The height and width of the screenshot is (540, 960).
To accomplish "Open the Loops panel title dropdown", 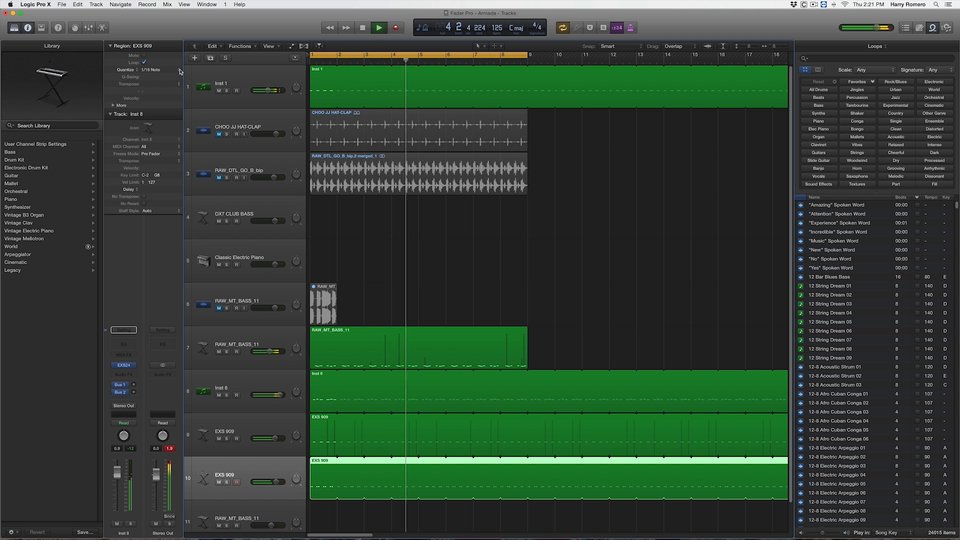I will 877,46.
